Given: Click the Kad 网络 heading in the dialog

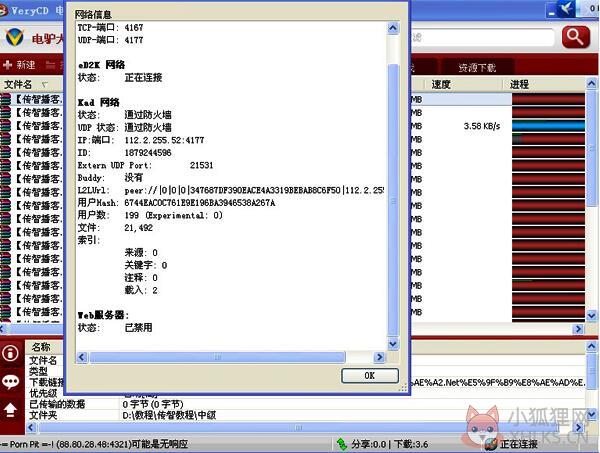Looking at the screenshot, I should coord(99,103).
